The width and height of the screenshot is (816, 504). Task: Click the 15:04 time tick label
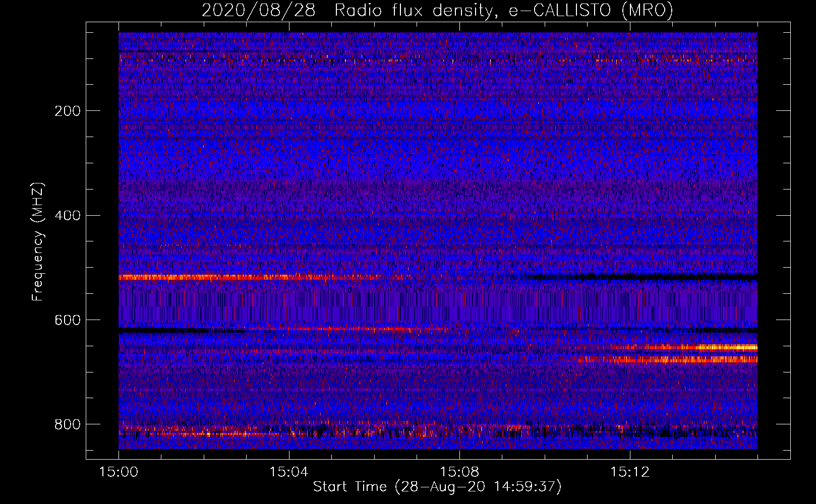289,472
